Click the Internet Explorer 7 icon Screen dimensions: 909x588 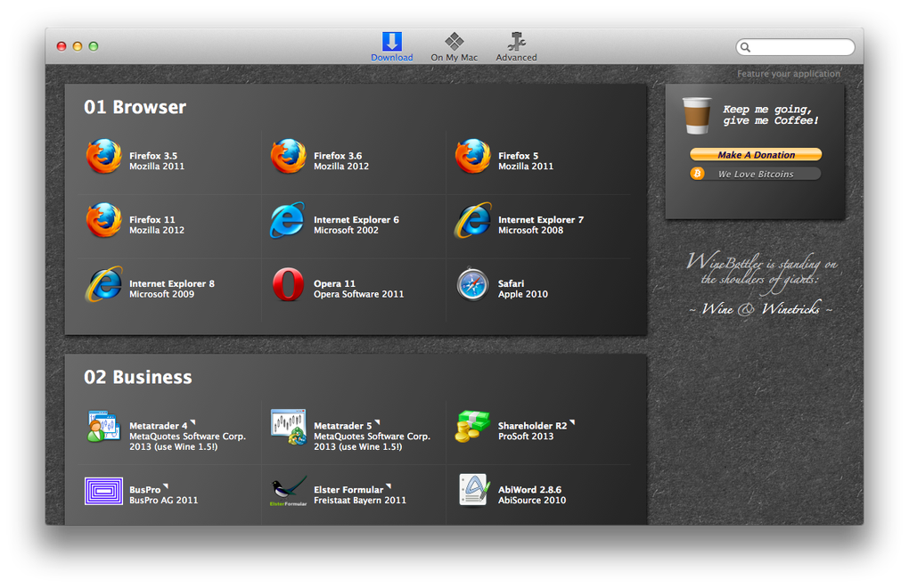click(472, 220)
